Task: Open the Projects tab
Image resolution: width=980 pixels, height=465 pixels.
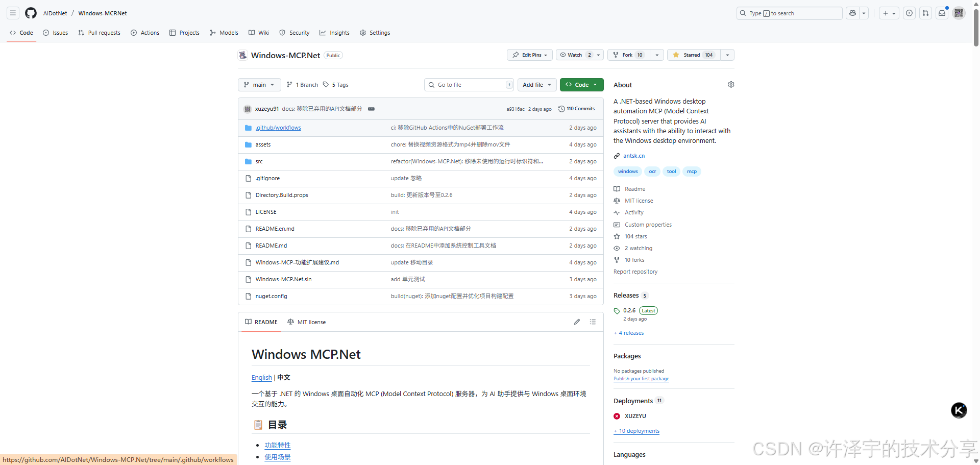Action: (x=184, y=33)
